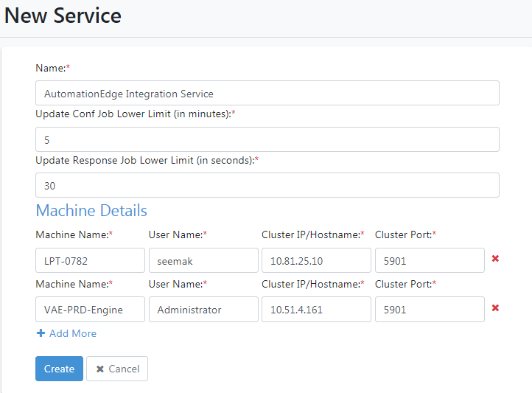This screenshot has height=393, width=532.
Task: Edit User Name field containing Administrator
Action: pyautogui.click(x=203, y=309)
